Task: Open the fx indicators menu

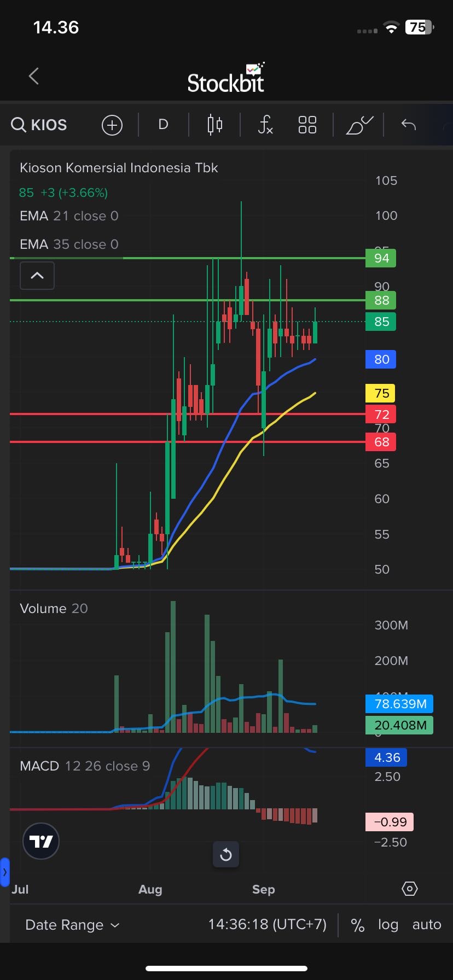Action: click(x=265, y=125)
